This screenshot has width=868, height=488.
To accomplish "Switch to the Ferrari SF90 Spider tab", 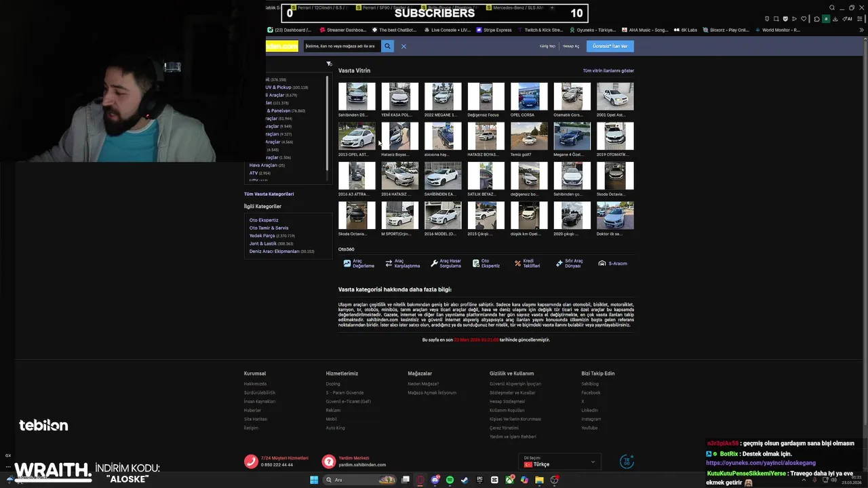I will (x=383, y=8).
